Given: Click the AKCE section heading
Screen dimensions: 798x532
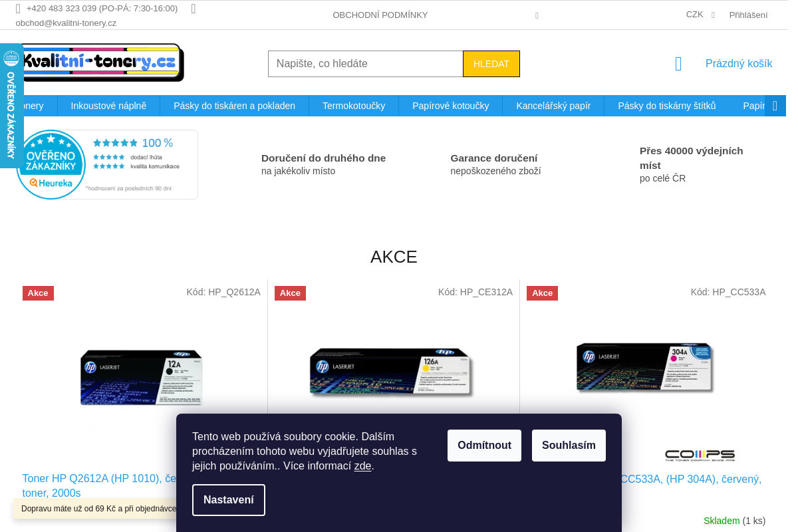Looking at the screenshot, I should click(394, 257).
